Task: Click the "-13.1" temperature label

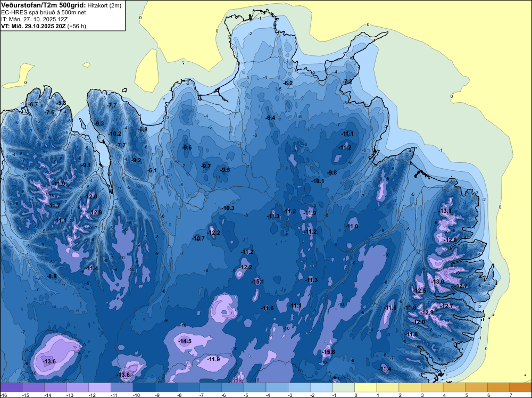Action: click(x=445, y=211)
